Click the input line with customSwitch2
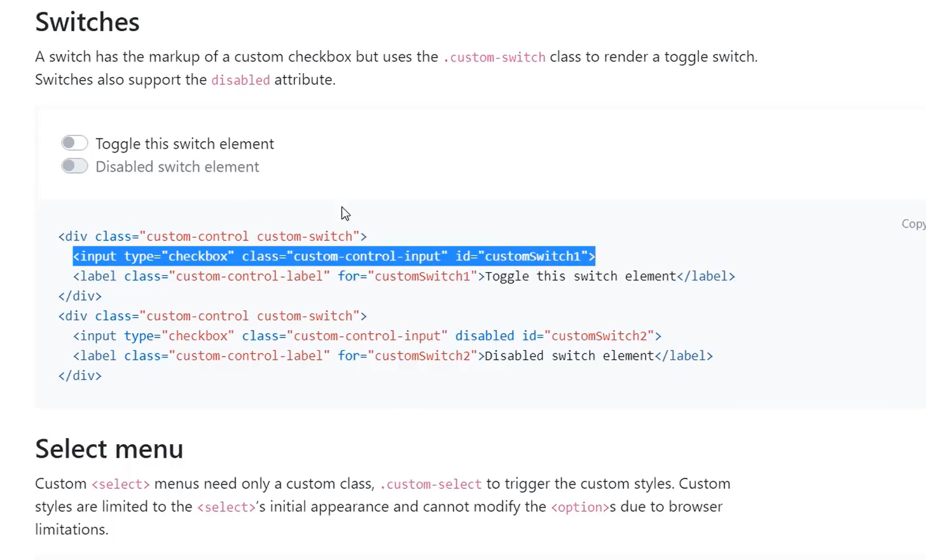Image resolution: width=926 pixels, height=560 pixels. (x=367, y=336)
